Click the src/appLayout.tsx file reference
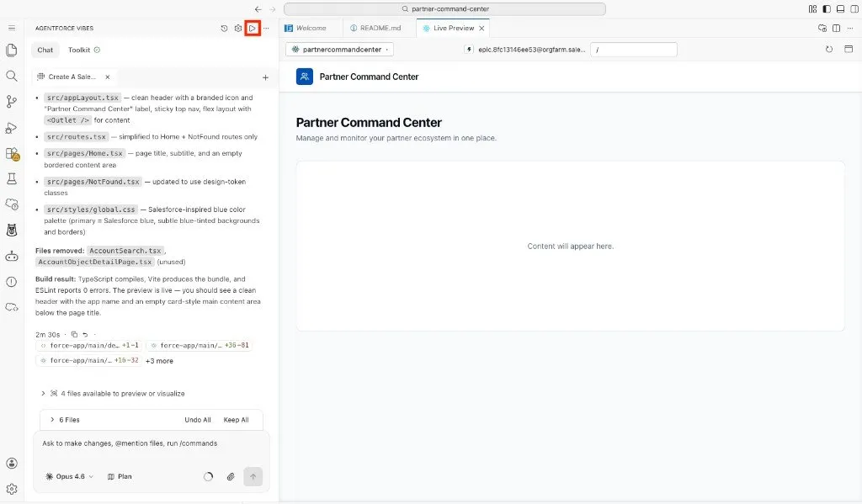This screenshot has height=504, width=862. pos(82,98)
